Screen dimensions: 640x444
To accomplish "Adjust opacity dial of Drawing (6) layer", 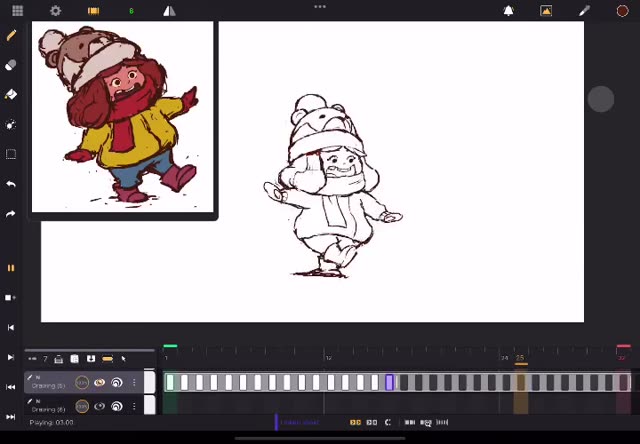I will (x=82, y=406).
